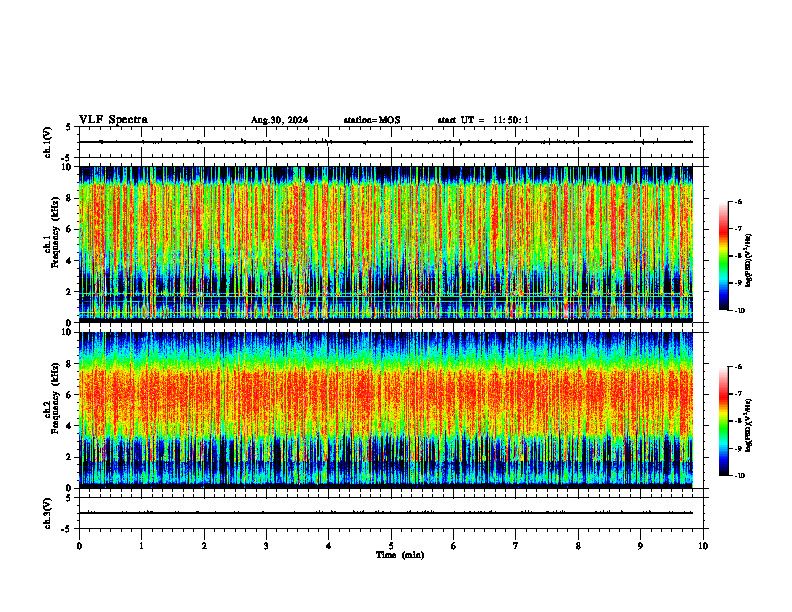Click the "-6" label on ch.1 color bar
The image size is (792, 612).
click(738, 202)
